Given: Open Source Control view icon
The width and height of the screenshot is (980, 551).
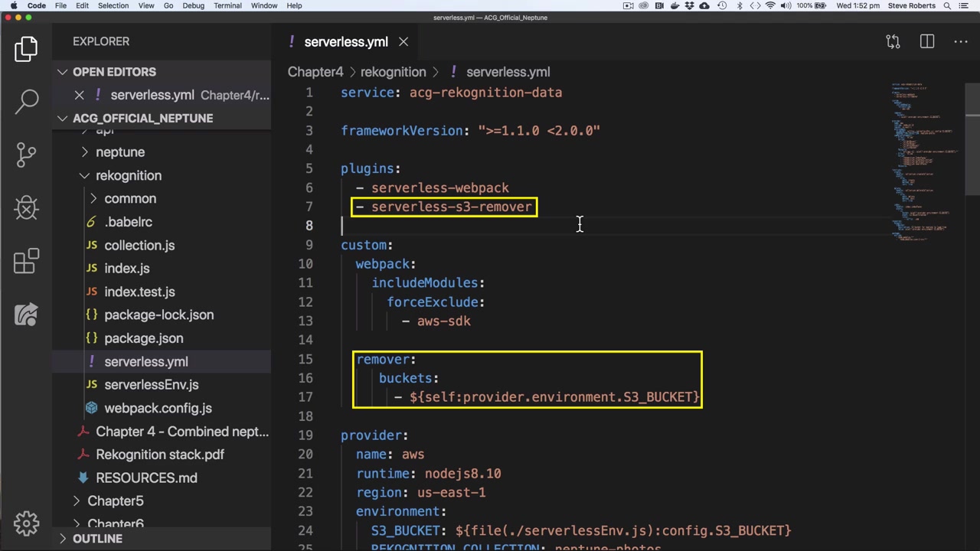Looking at the screenshot, I should click(x=27, y=154).
